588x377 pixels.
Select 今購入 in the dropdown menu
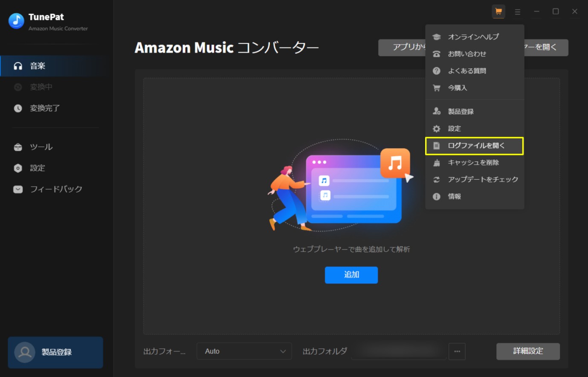475,88
